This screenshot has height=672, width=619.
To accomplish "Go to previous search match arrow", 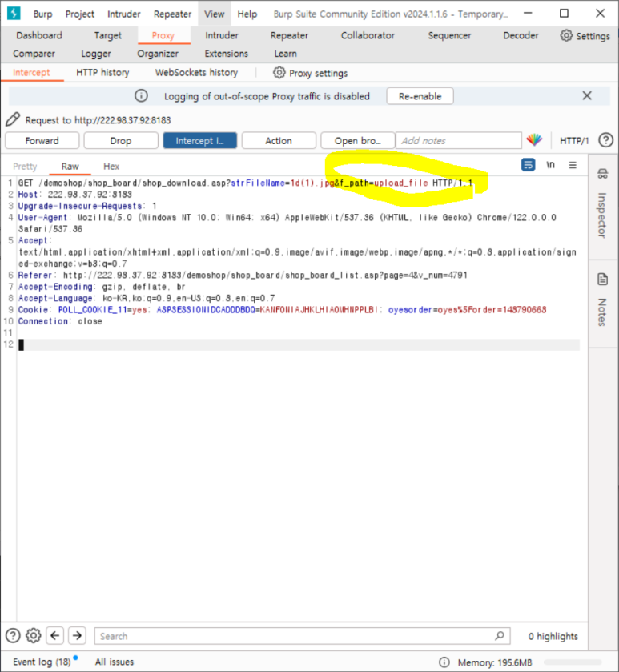I will click(x=54, y=636).
